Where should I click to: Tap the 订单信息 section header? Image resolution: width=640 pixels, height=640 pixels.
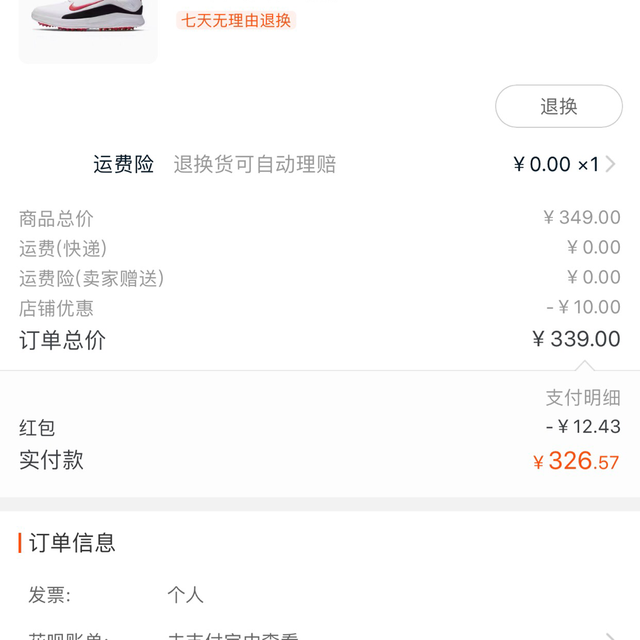tap(72, 543)
